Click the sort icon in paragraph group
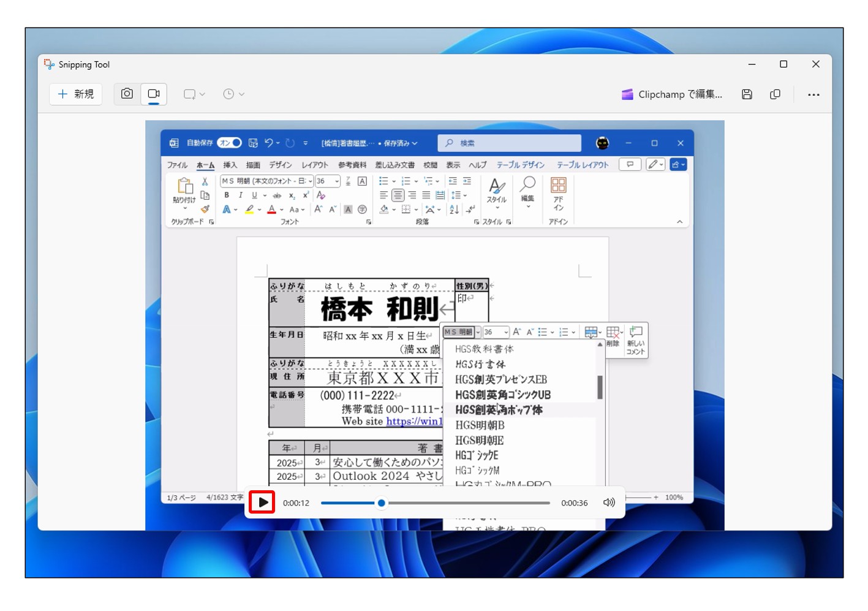Viewport: 868px width, 611px height. (x=454, y=209)
